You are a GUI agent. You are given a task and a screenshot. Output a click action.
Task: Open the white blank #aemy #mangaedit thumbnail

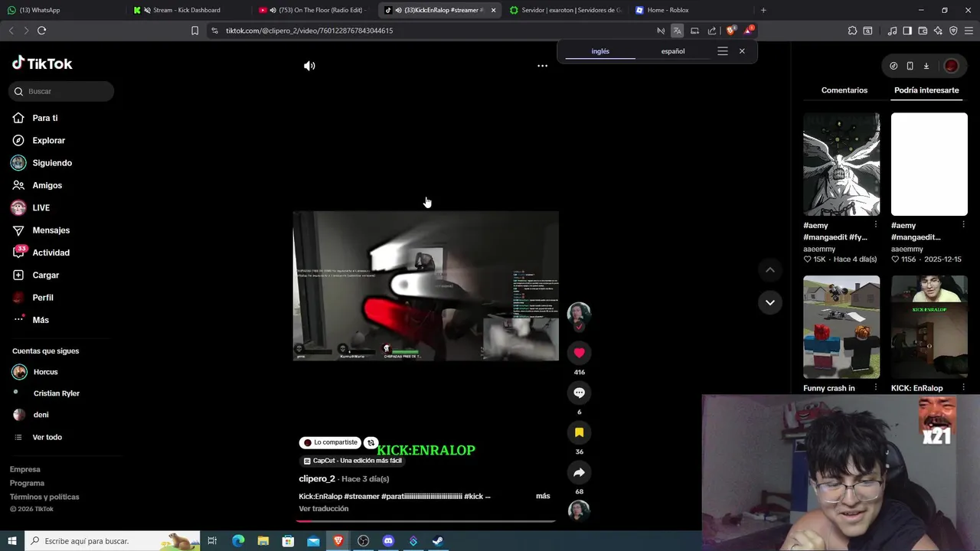(929, 165)
